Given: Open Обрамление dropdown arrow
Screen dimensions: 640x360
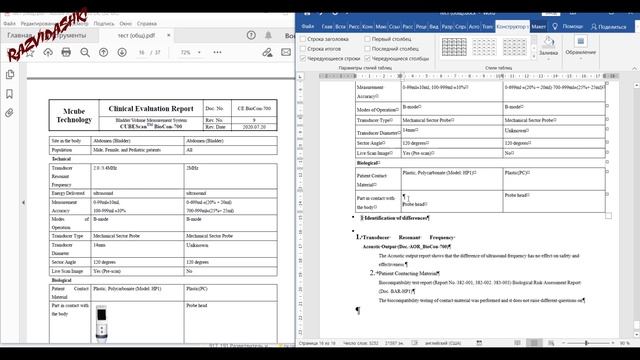Looking at the screenshot, I should pos(580,59).
